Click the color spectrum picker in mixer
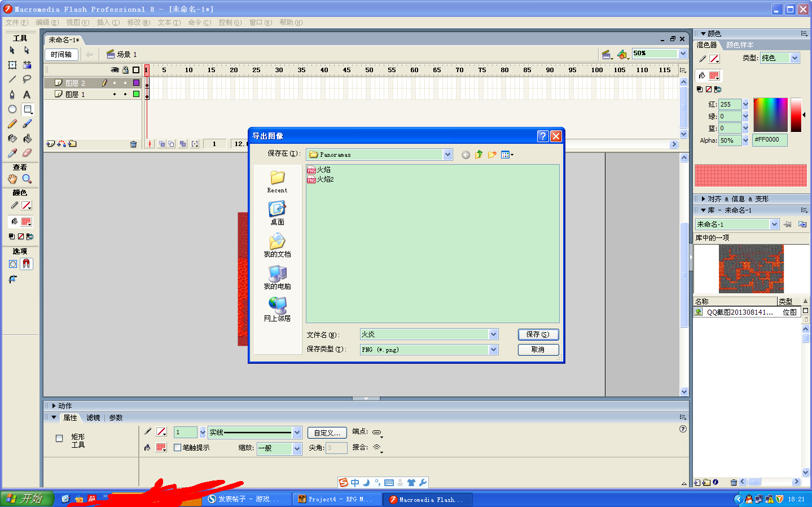The width and height of the screenshot is (812, 507). point(770,115)
